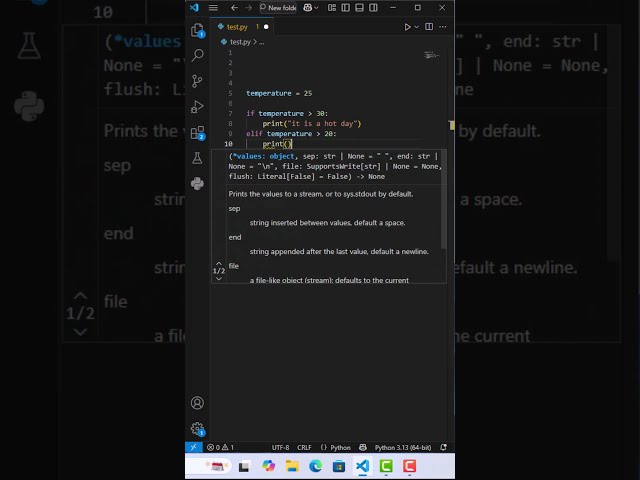
Task: Go forward with the right arrow
Action: click(x=248, y=8)
